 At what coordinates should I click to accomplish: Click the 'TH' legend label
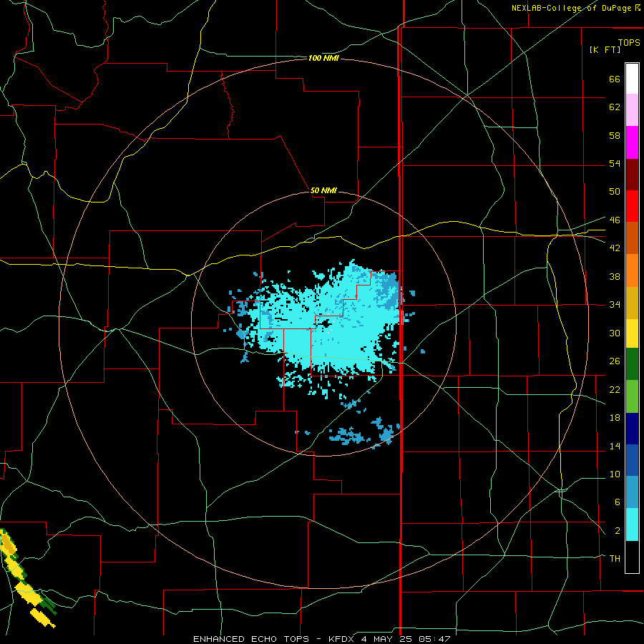click(x=615, y=559)
